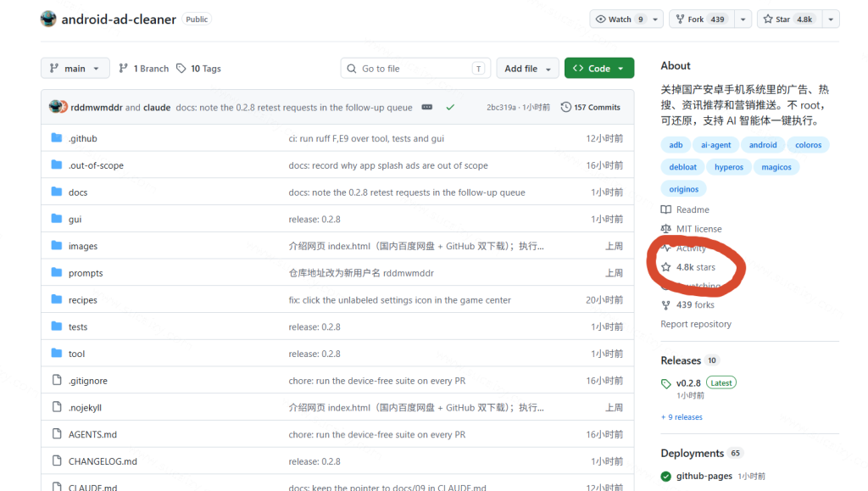
Task: Select the hyperos topic tag
Action: pos(728,167)
